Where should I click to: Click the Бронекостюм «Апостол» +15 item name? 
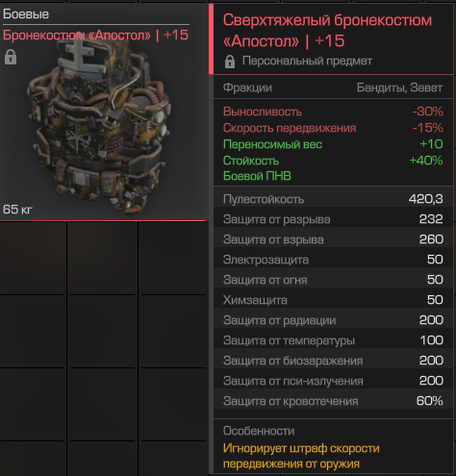[95, 35]
